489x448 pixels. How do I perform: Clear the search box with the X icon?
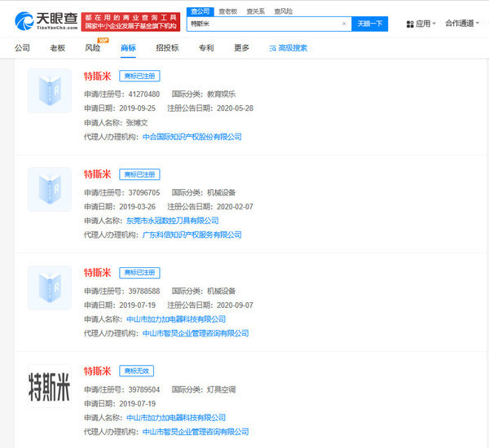point(344,24)
